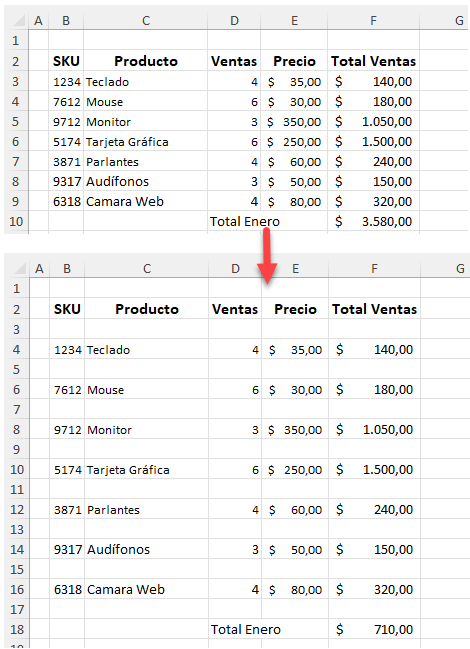Click SKU 9317 in row 14
The image size is (470, 649).
click(x=67, y=550)
